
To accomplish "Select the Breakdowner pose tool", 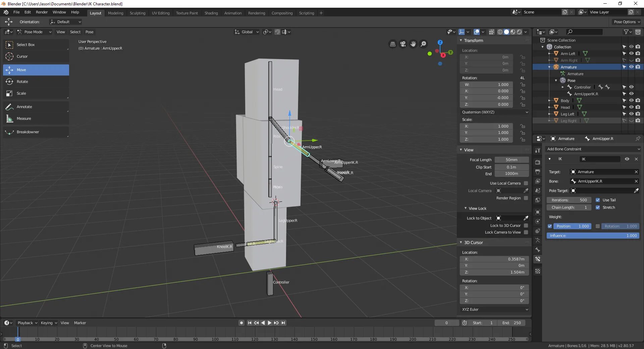I will pos(28,132).
